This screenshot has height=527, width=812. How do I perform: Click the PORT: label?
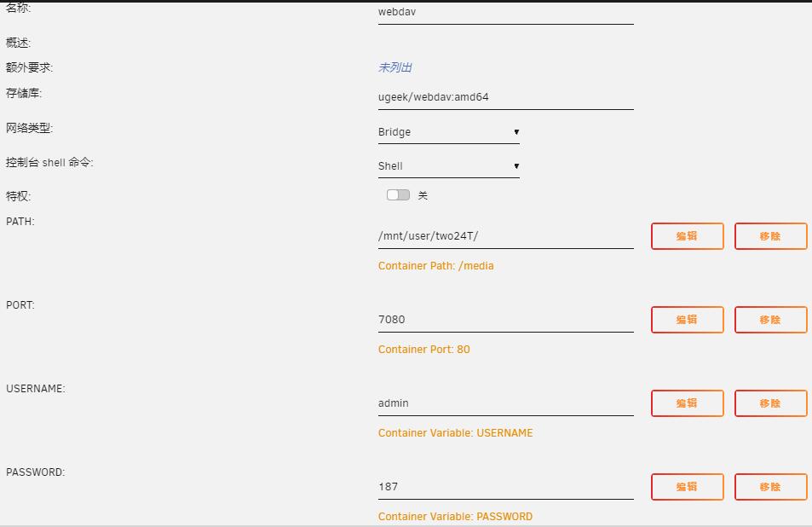(20, 304)
